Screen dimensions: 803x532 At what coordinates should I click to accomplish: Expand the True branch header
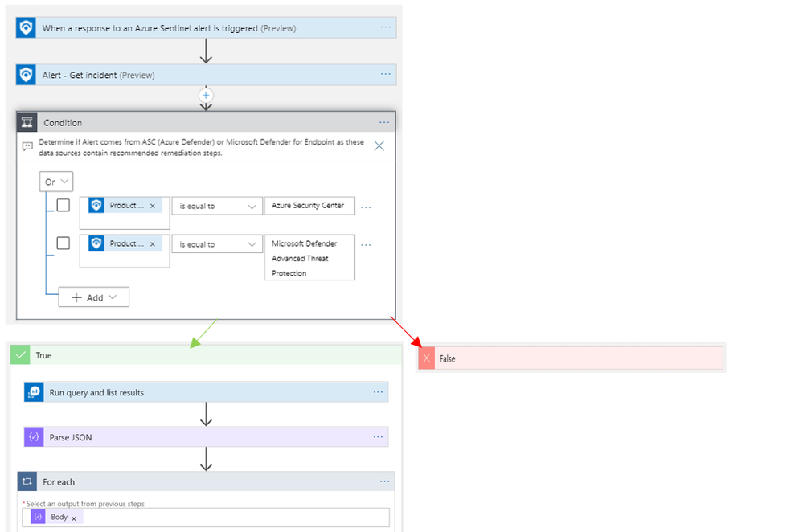[206, 355]
